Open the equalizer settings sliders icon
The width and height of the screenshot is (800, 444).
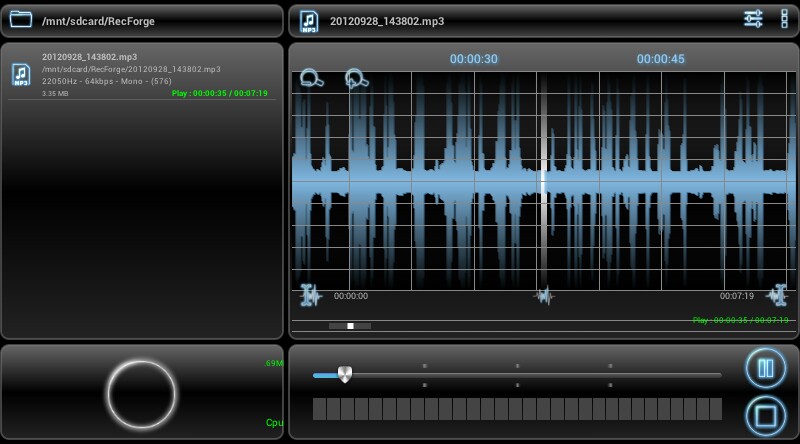(x=753, y=19)
